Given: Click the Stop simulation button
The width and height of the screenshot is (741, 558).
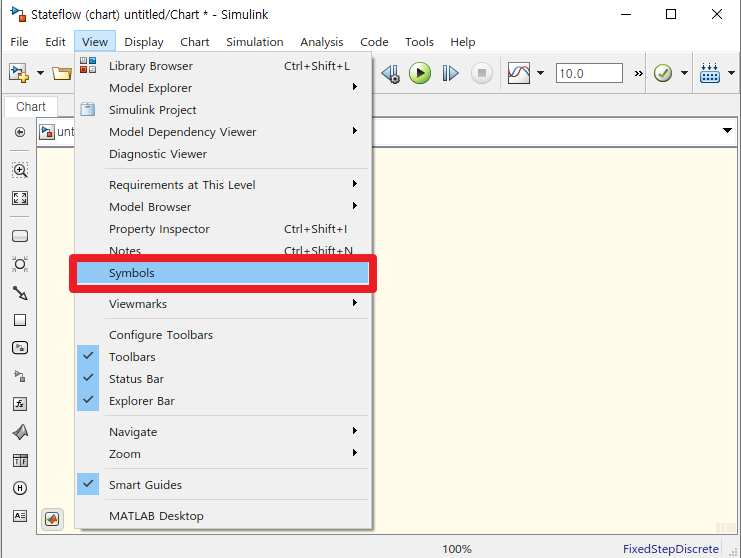Looking at the screenshot, I should tap(482, 73).
